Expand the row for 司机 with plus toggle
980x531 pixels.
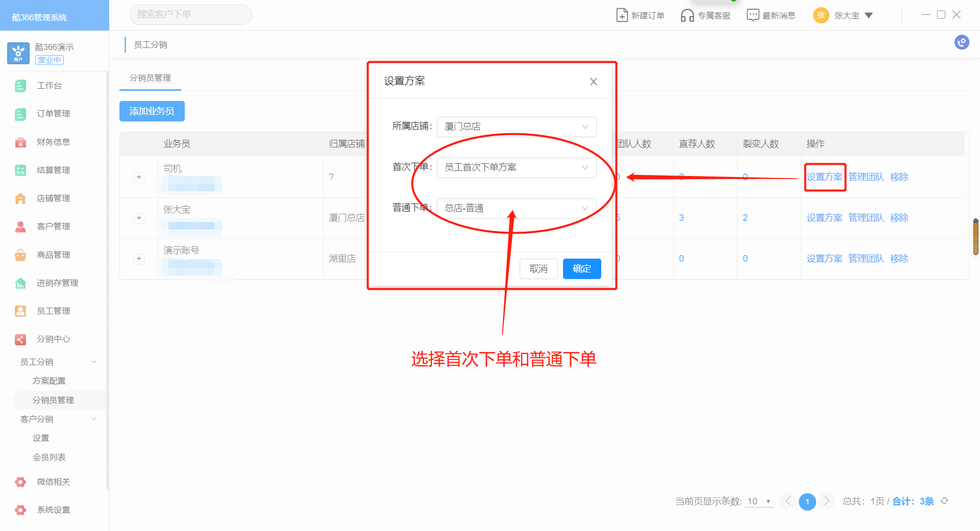[139, 177]
